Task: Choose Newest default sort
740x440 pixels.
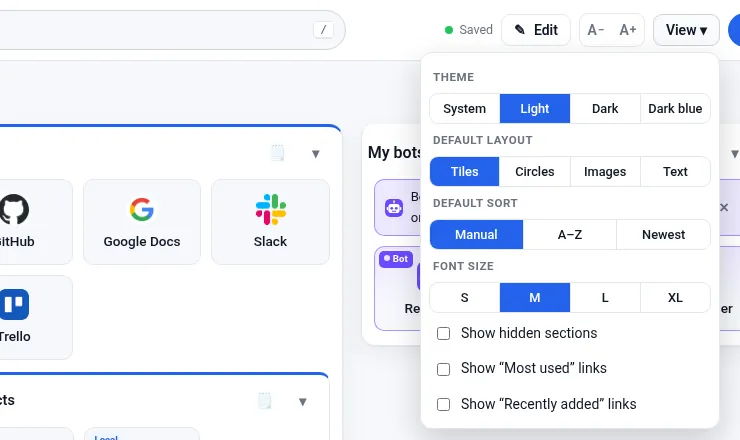Action: 663,235
